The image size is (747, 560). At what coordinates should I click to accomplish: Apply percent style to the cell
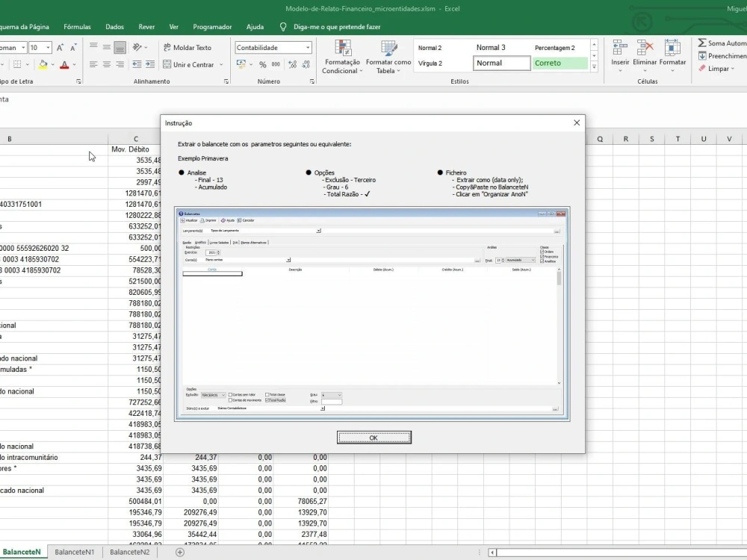pos(262,64)
